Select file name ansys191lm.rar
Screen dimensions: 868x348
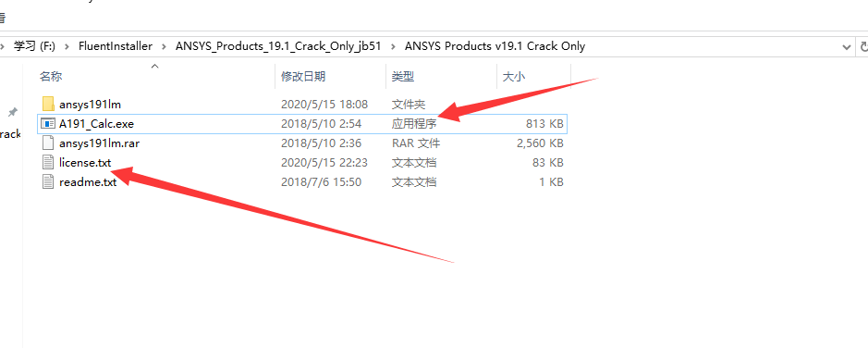(99, 143)
